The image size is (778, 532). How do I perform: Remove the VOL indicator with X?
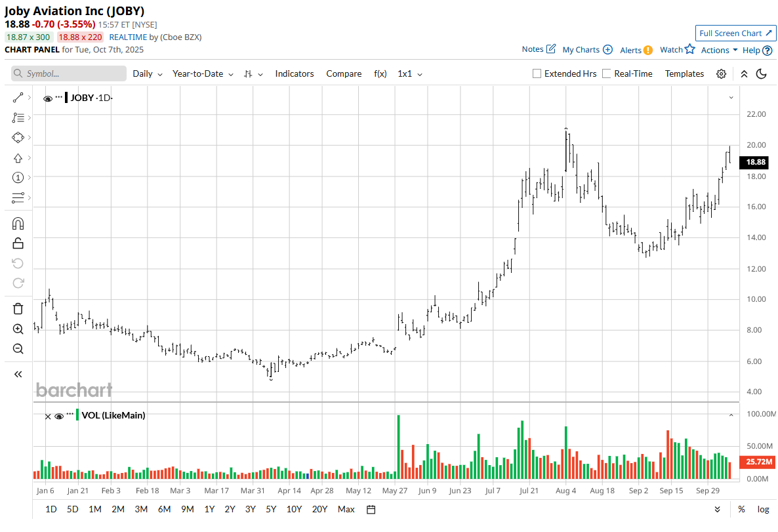pyautogui.click(x=48, y=417)
